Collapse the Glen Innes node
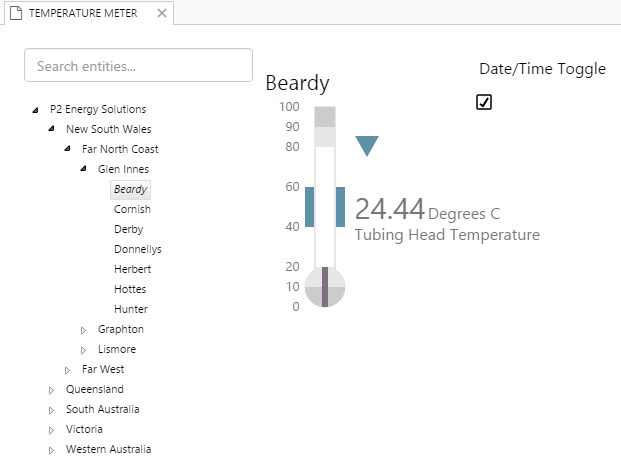Viewport: 621px width, 469px height. pyautogui.click(x=84, y=170)
